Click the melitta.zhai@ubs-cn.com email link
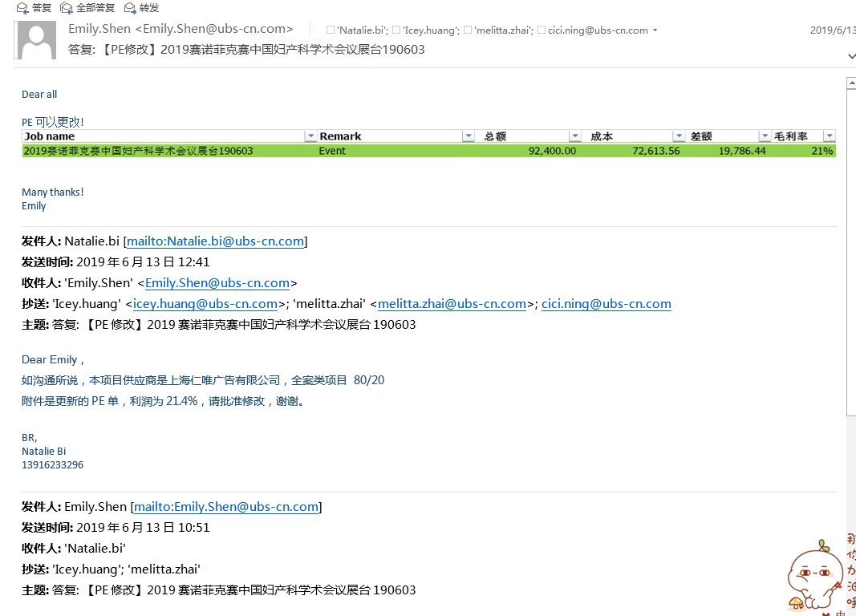This screenshot has height=616, width=856. 452,304
